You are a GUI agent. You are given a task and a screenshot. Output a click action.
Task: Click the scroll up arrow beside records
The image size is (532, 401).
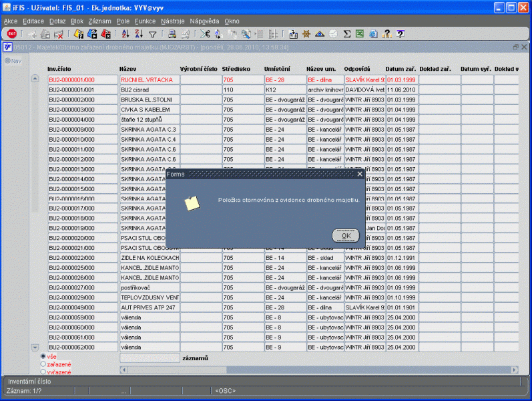coord(35,79)
